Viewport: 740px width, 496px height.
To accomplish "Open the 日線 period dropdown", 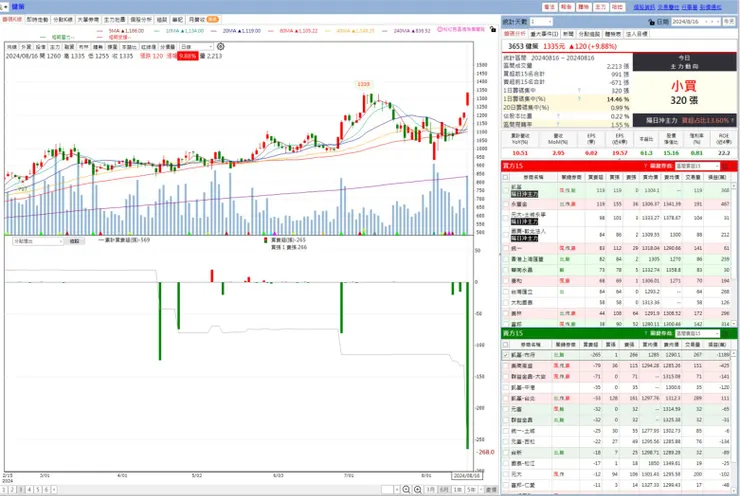I will click(x=196, y=47).
